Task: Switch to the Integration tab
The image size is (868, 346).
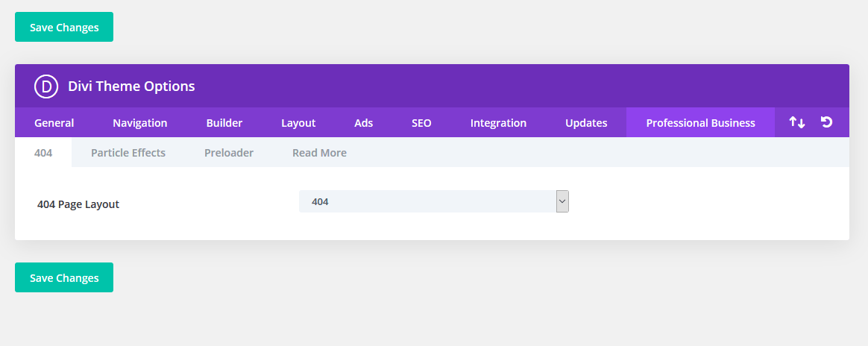Action: (498, 123)
